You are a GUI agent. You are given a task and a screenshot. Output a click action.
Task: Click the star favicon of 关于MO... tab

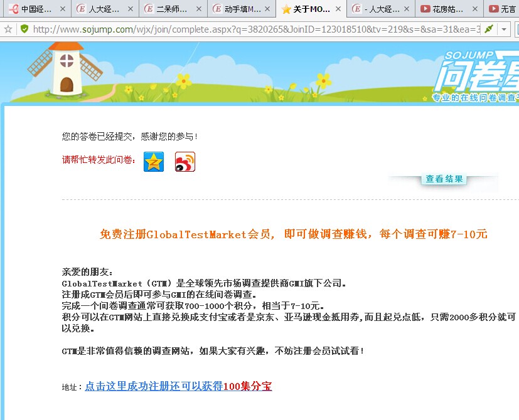point(286,9)
